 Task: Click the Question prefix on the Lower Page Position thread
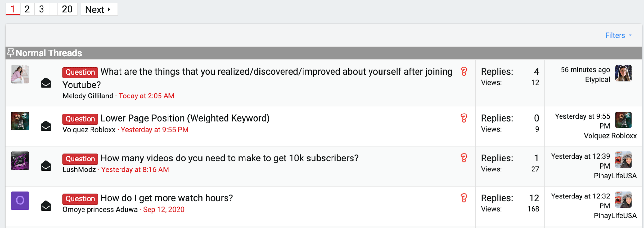[80, 119]
